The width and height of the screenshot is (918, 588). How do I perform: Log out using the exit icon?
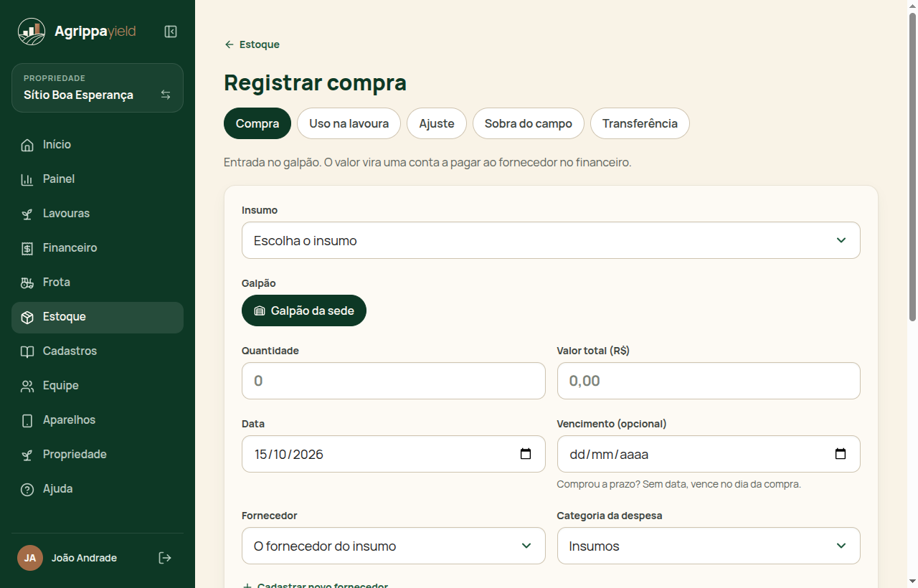(165, 558)
